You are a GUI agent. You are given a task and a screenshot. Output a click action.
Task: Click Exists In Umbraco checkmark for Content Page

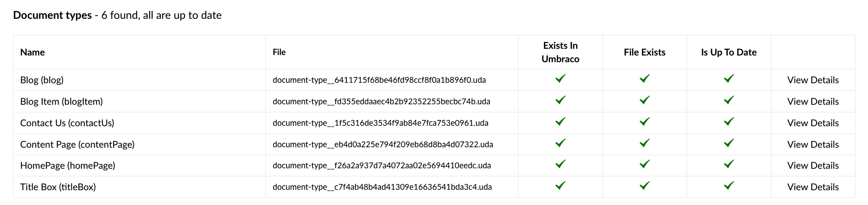560,143
